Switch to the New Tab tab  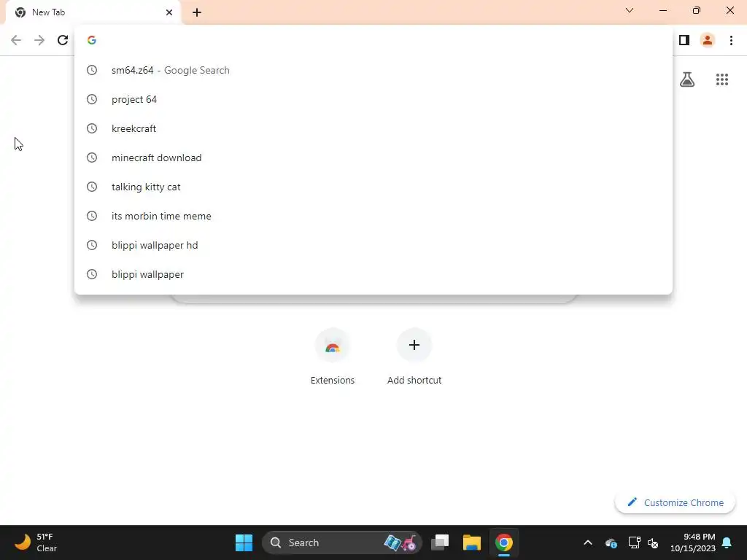click(x=93, y=12)
